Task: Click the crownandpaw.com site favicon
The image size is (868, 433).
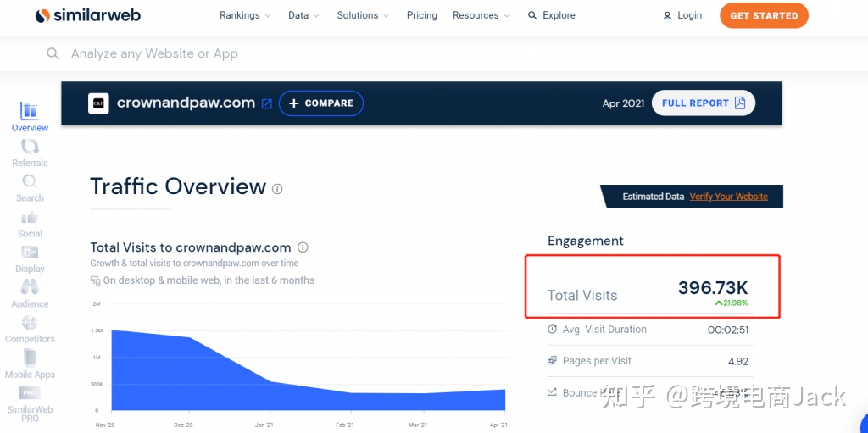Action: point(98,103)
